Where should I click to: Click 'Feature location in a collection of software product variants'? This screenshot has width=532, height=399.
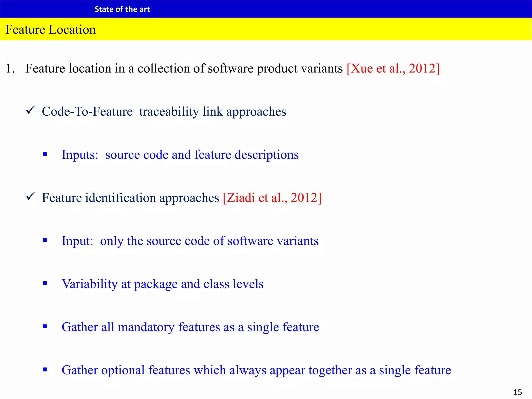click(x=184, y=69)
